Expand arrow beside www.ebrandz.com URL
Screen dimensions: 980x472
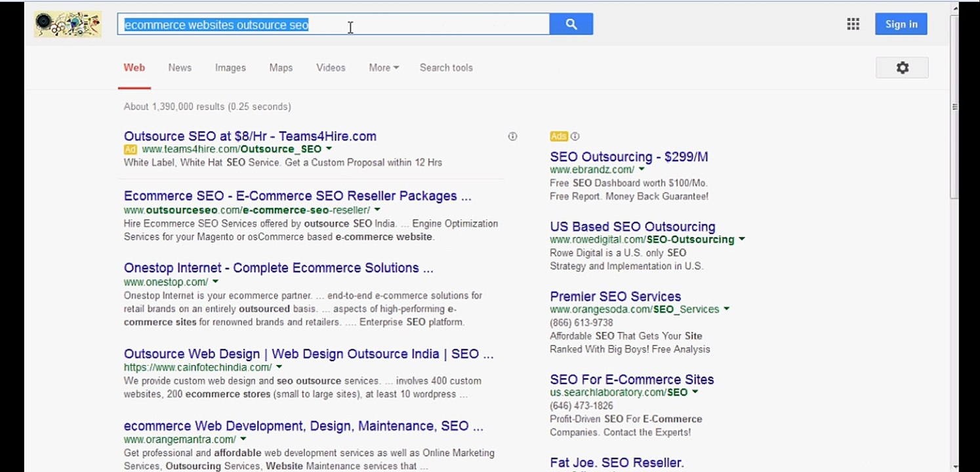click(x=642, y=170)
